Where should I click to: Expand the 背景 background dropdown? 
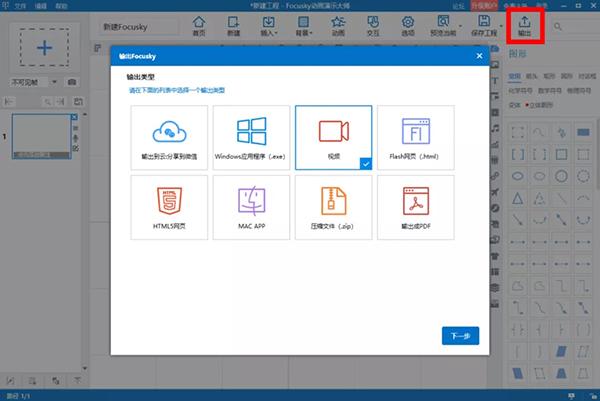coord(304,27)
